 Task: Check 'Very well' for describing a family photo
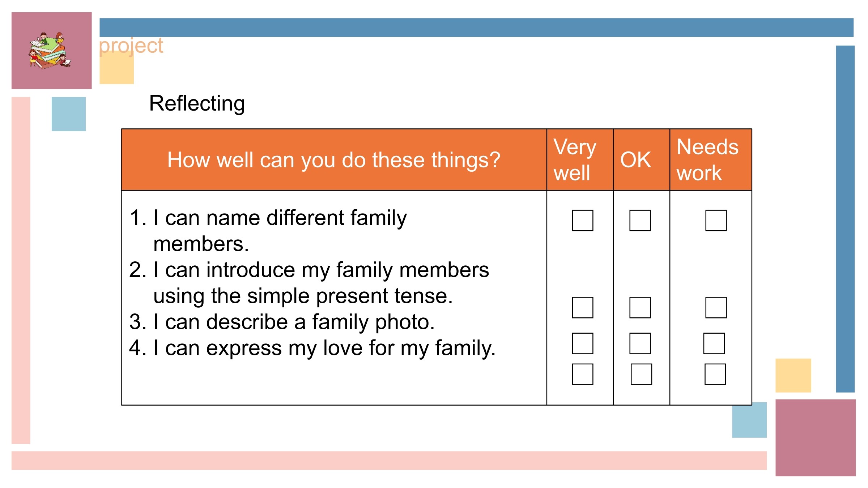click(x=582, y=343)
